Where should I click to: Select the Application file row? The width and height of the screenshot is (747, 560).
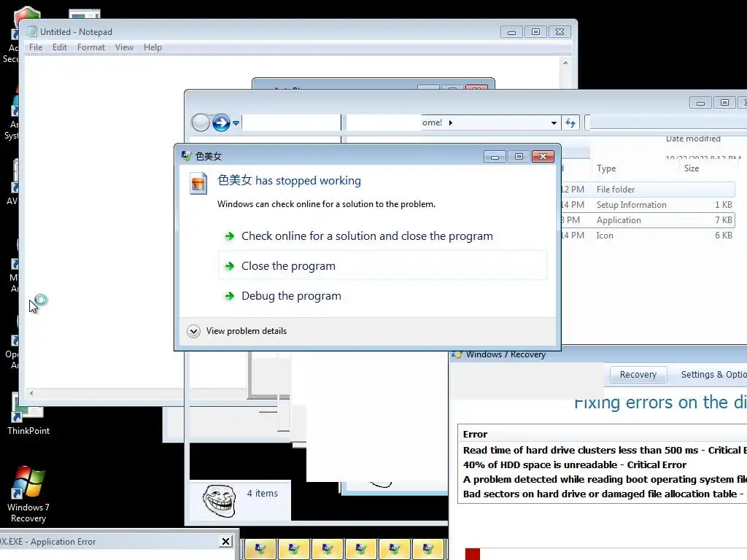[x=648, y=220]
